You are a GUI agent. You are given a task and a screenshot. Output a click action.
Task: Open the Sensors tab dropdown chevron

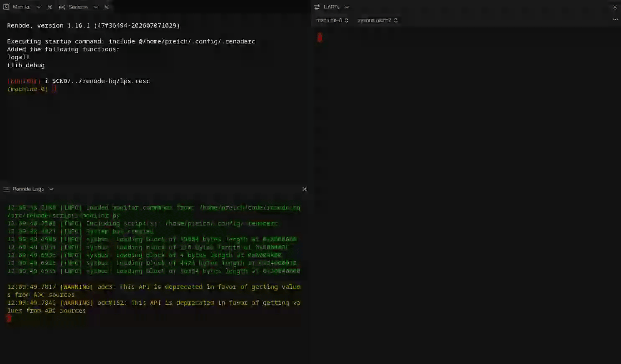pyautogui.click(x=95, y=7)
